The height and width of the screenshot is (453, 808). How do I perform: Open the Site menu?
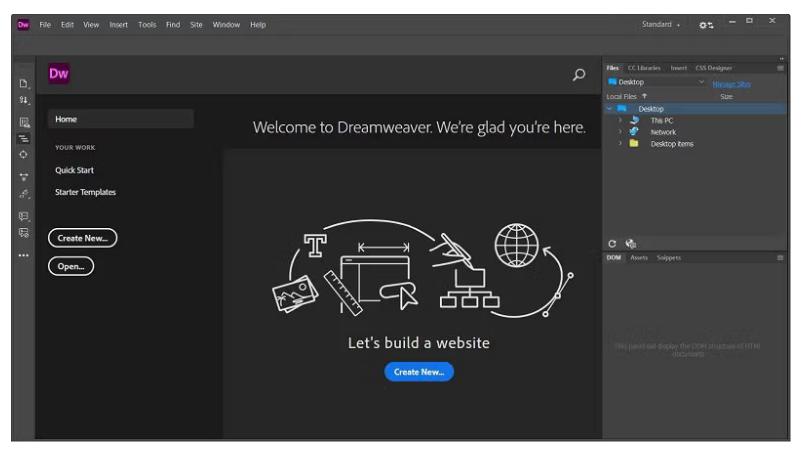pos(197,24)
